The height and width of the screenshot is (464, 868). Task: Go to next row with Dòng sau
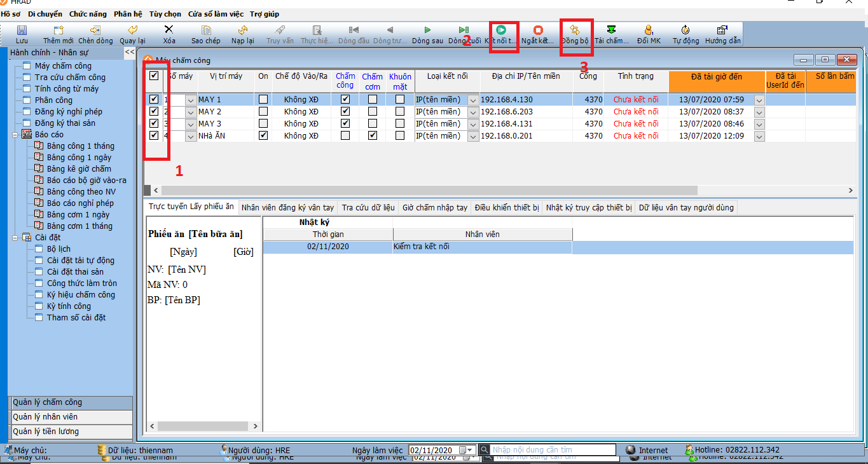tap(427, 30)
